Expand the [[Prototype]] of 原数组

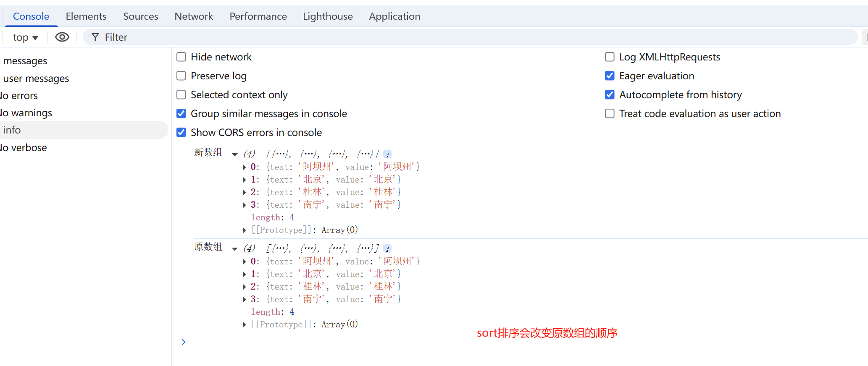pyautogui.click(x=245, y=324)
